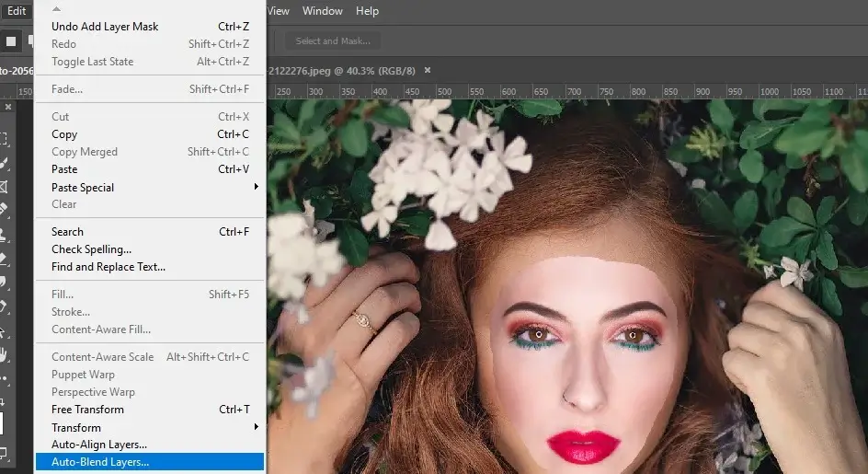Choose Auto-Align Layers...
868x474 pixels.
click(150, 445)
